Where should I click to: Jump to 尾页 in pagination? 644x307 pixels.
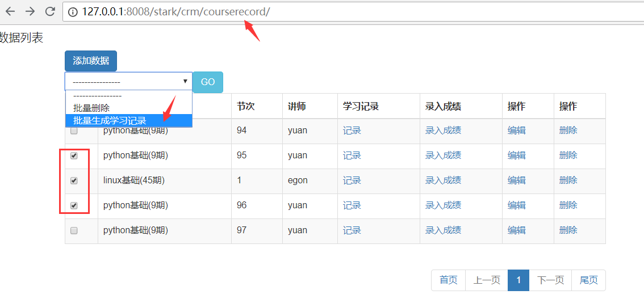tap(589, 280)
